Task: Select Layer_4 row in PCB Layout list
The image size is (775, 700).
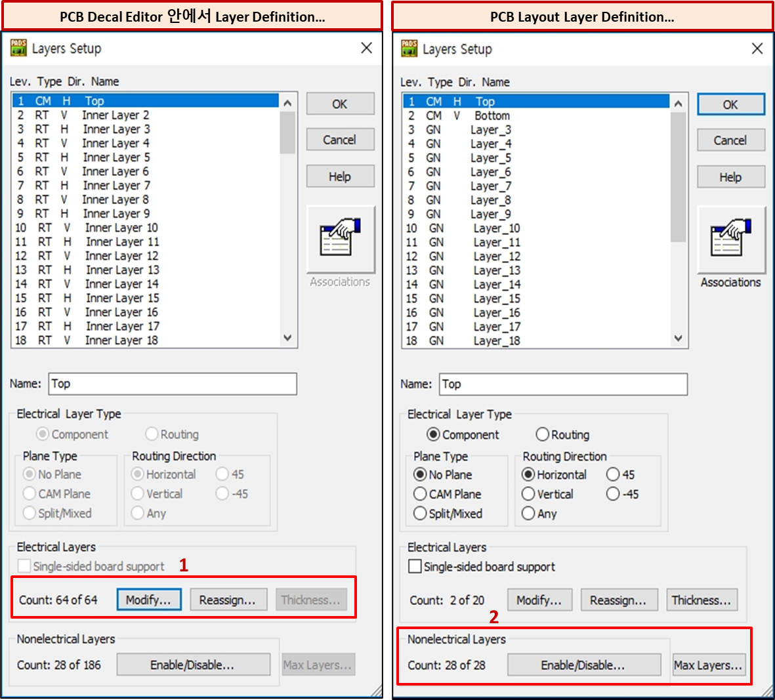Action: 536,143
